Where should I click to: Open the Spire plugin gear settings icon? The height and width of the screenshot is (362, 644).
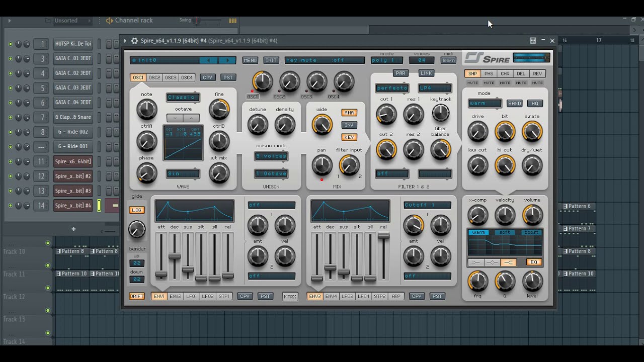134,41
